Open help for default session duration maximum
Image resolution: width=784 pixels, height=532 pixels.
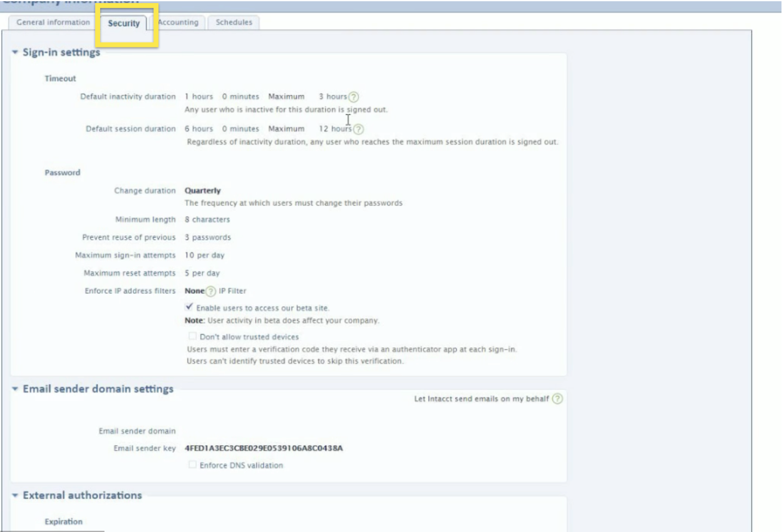coord(358,130)
